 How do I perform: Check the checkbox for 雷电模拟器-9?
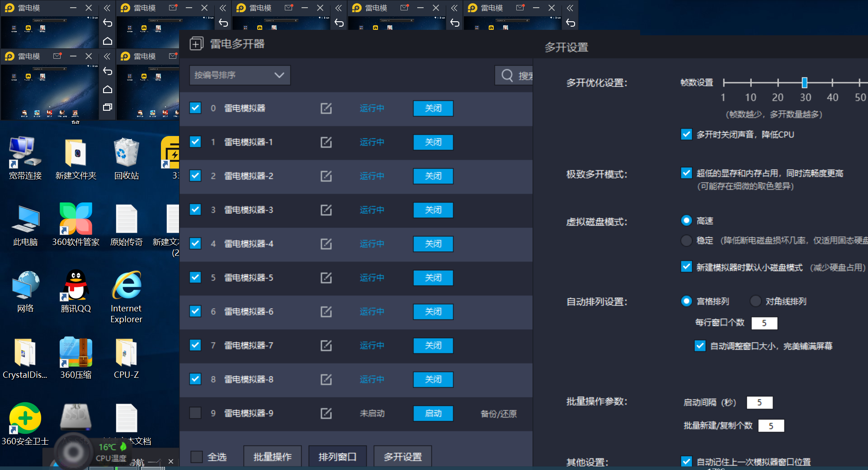pos(195,413)
